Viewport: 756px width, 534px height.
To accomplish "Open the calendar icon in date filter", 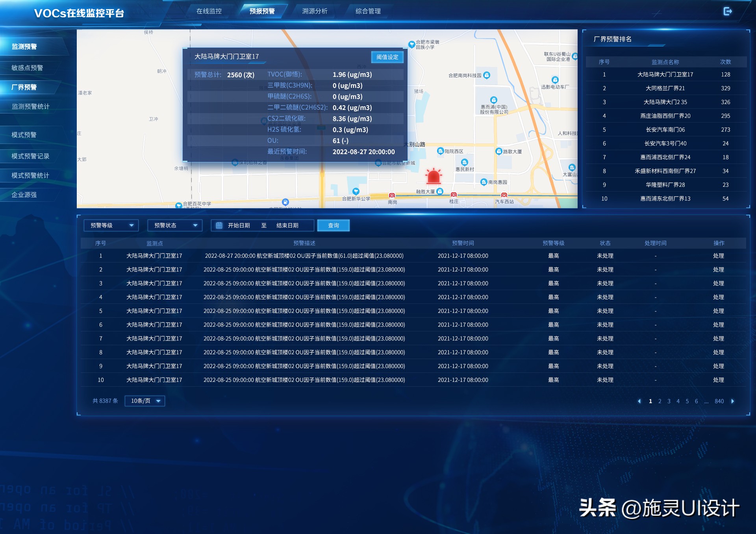I will tap(219, 225).
